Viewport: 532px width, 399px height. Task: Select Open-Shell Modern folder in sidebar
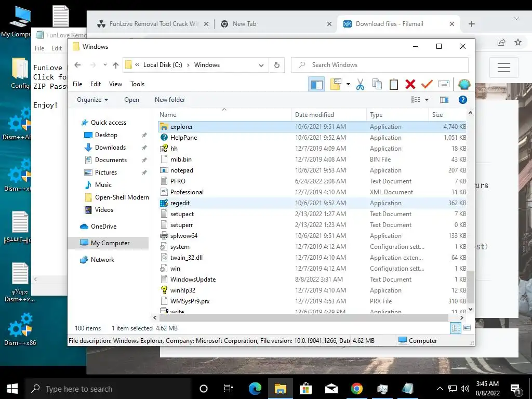pos(122,197)
